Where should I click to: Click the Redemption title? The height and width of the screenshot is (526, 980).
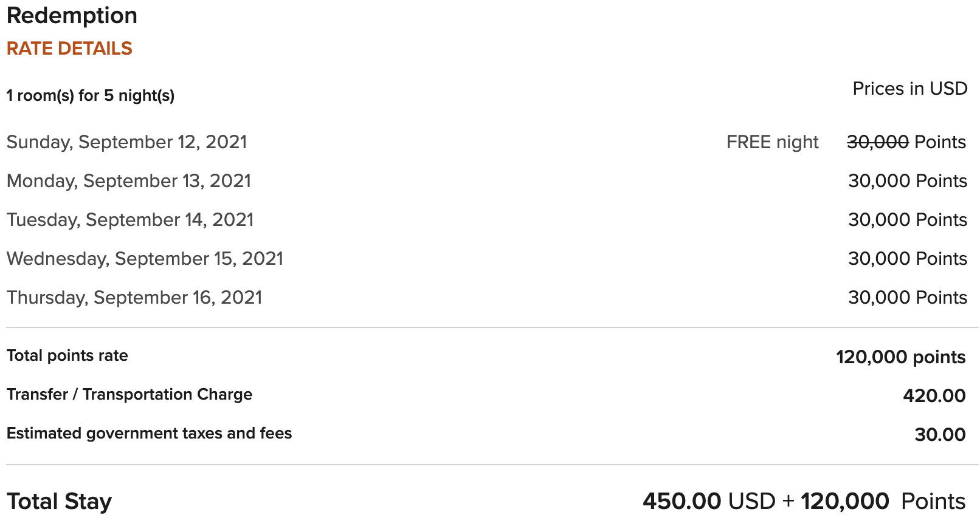(72, 16)
